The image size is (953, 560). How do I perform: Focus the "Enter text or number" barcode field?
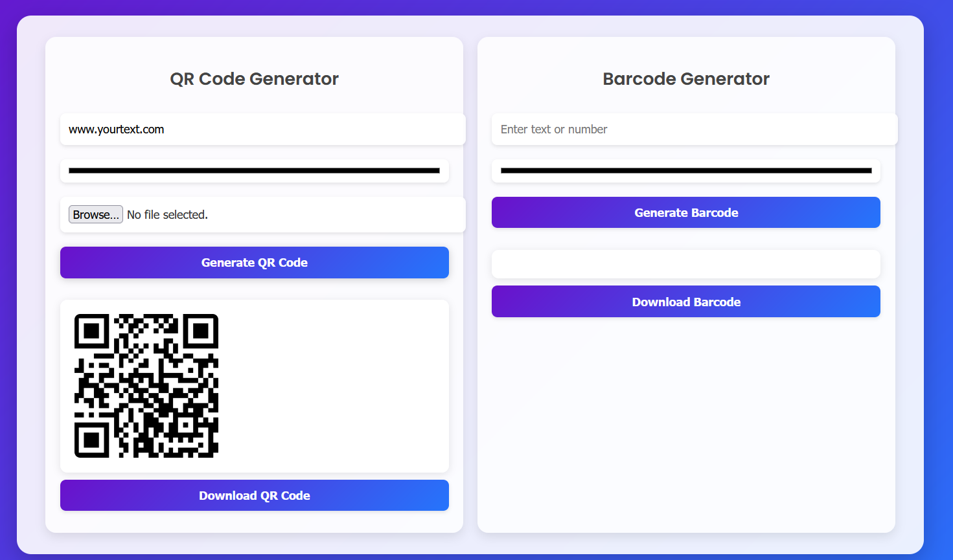pos(695,129)
